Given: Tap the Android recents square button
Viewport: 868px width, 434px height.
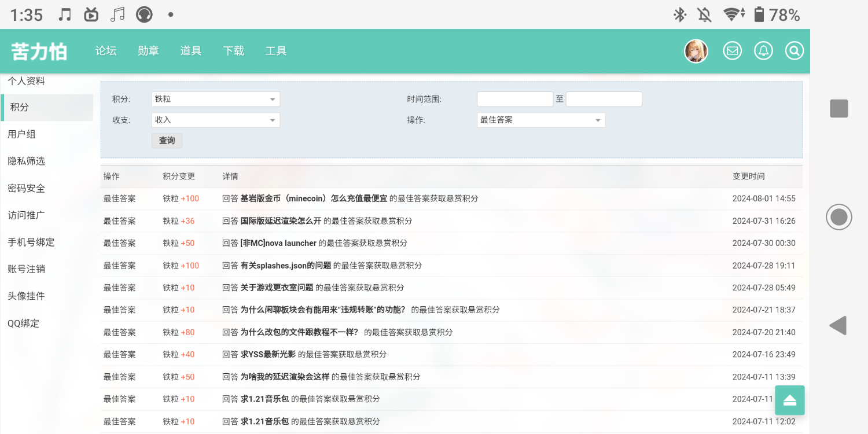Looking at the screenshot, I should point(839,108).
